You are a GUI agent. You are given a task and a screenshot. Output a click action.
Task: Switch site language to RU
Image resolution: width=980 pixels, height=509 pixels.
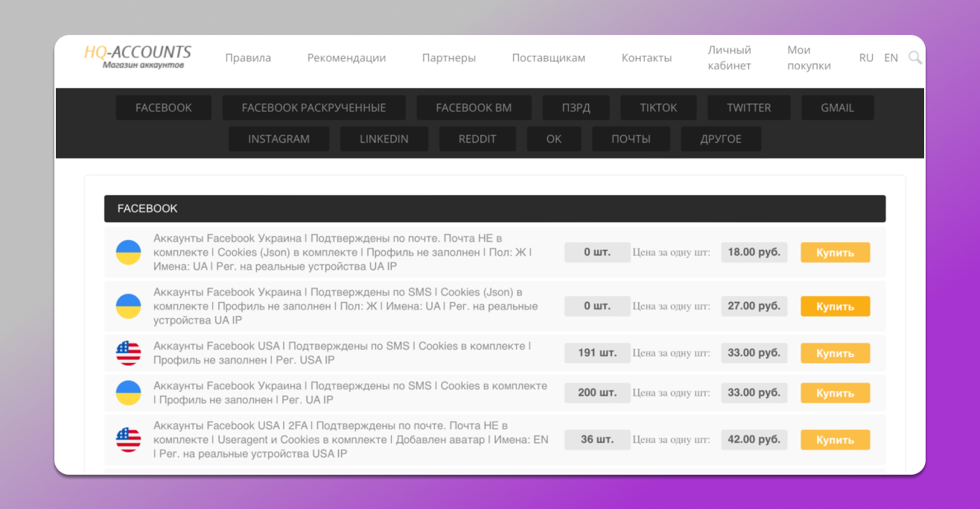click(x=866, y=57)
